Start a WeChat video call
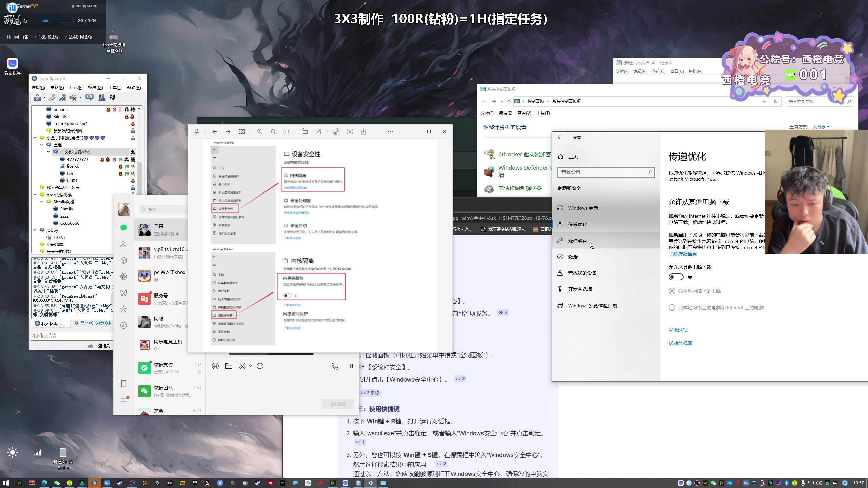 pyautogui.click(x=349, y=366)
